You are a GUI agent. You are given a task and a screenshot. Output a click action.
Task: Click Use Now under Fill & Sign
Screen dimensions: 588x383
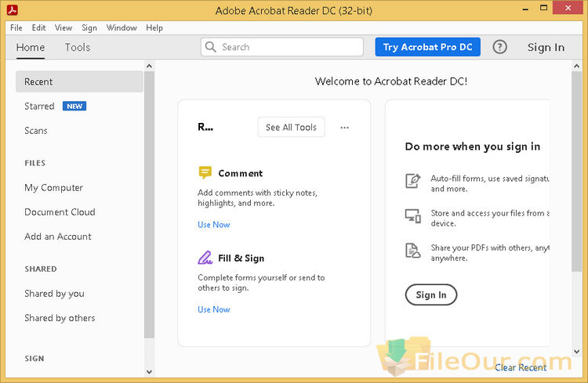pyautogui.click(x=214, y=309)
